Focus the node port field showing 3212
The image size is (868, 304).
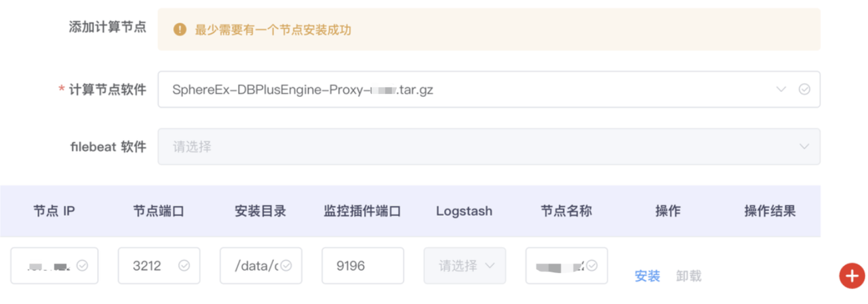149,265
